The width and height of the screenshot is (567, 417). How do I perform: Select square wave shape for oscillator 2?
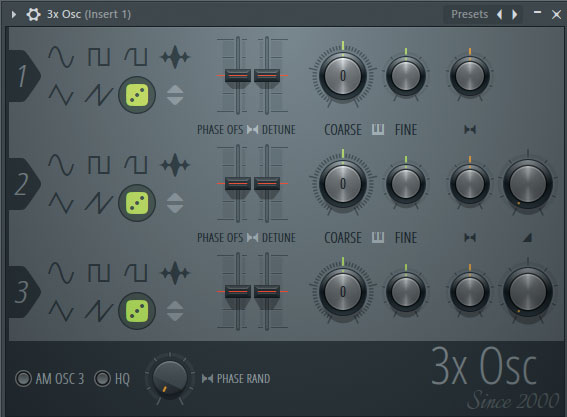[x=99, y=165]
